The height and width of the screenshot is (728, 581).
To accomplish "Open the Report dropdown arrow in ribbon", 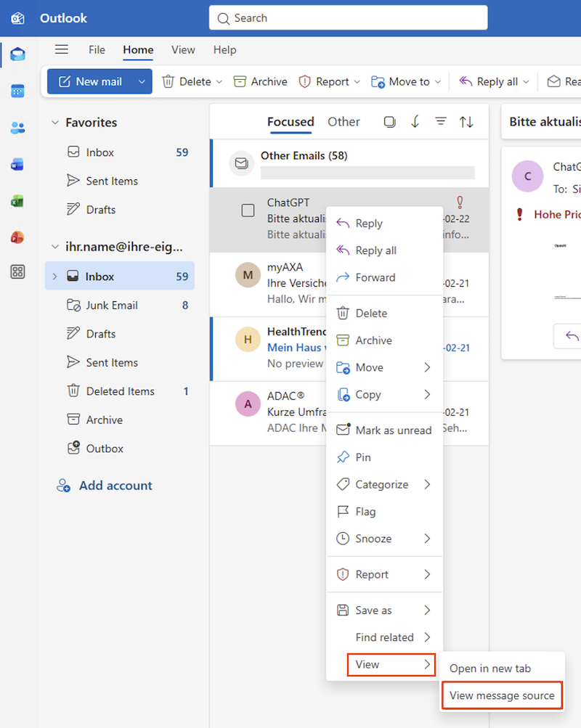I will coord(357,82).
